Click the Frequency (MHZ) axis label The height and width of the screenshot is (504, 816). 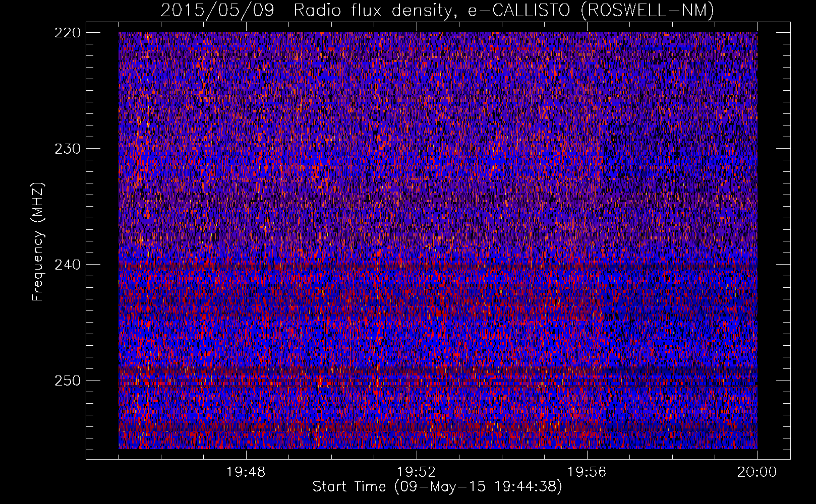coord(38,242)
